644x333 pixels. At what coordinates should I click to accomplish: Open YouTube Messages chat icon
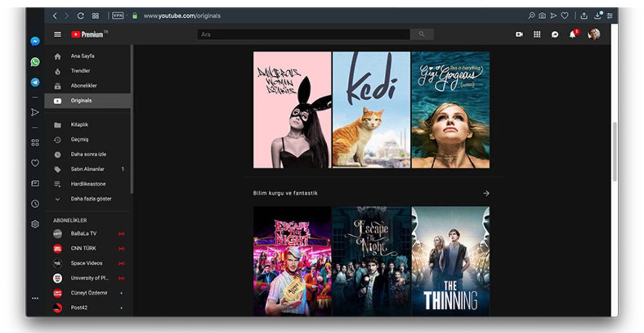pos(555,34)
